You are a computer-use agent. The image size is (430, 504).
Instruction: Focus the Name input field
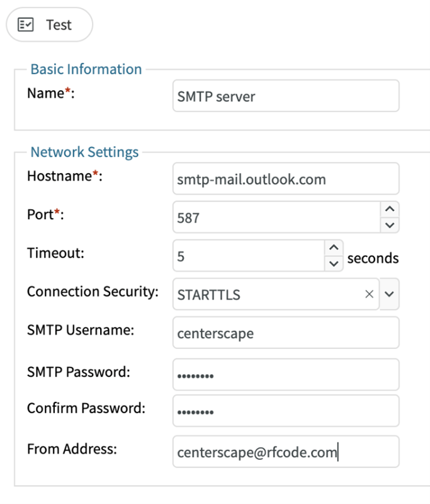(x=285, y=96)
